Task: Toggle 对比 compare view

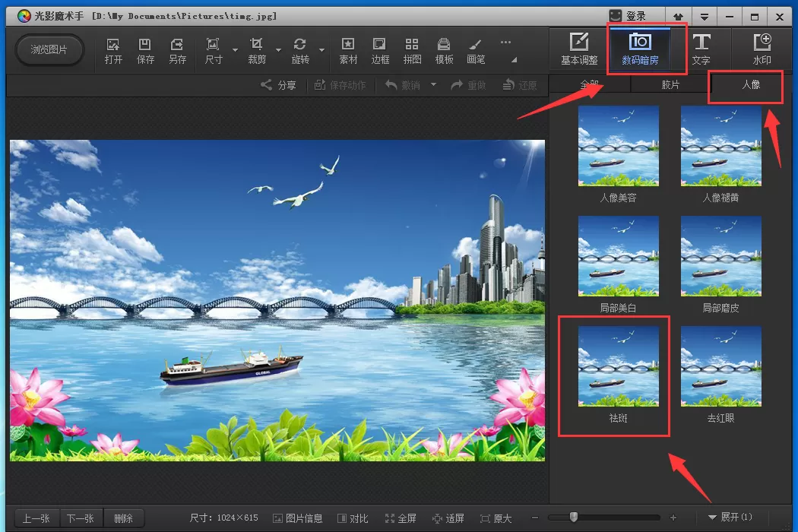Action: (x=353, y=518)
